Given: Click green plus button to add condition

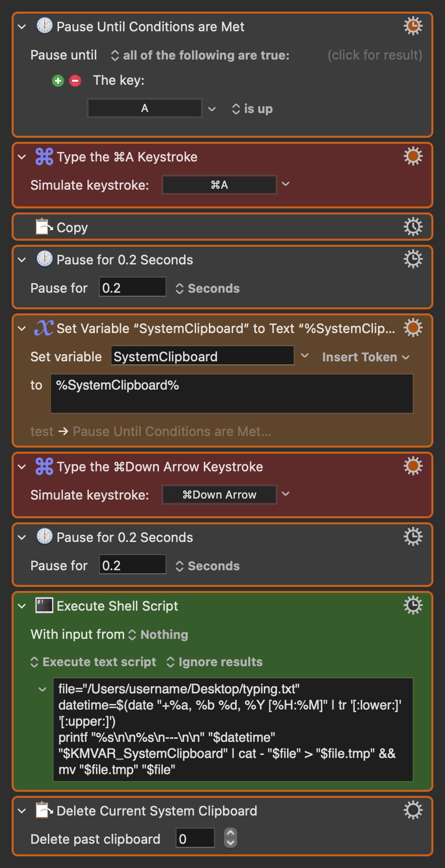Looking at the screenshot, I should (58, 81).
